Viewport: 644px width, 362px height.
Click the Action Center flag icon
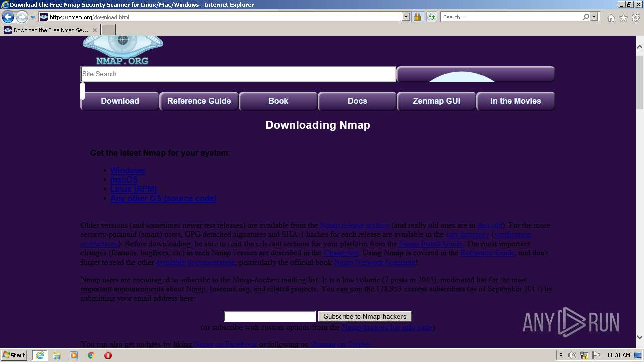pyautogui.click(x=596, y=355)
